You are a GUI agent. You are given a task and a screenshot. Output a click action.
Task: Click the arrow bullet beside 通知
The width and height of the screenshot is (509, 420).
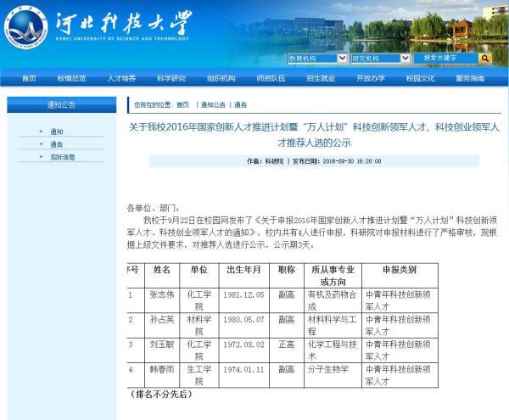pos(42,132)
